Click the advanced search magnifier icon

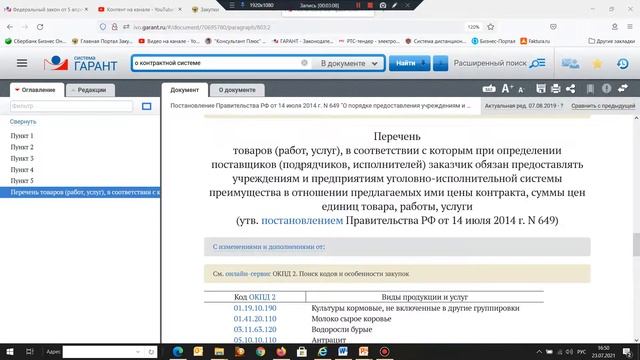(x=538, y=63)
